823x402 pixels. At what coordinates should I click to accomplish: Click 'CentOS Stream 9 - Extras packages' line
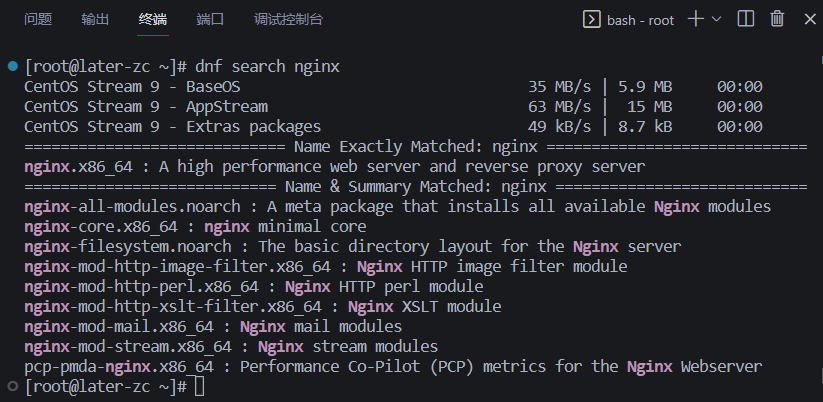coord(173,126)
